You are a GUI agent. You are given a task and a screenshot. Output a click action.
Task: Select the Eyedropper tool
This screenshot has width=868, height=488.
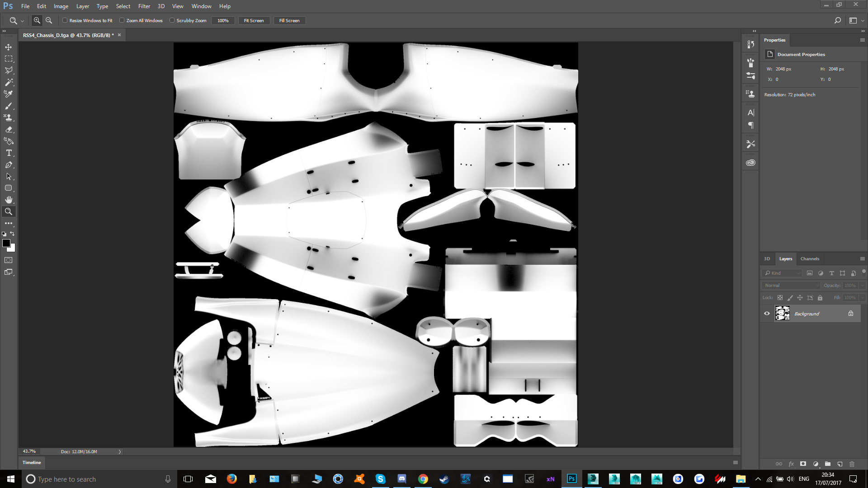tap(9, 94)
